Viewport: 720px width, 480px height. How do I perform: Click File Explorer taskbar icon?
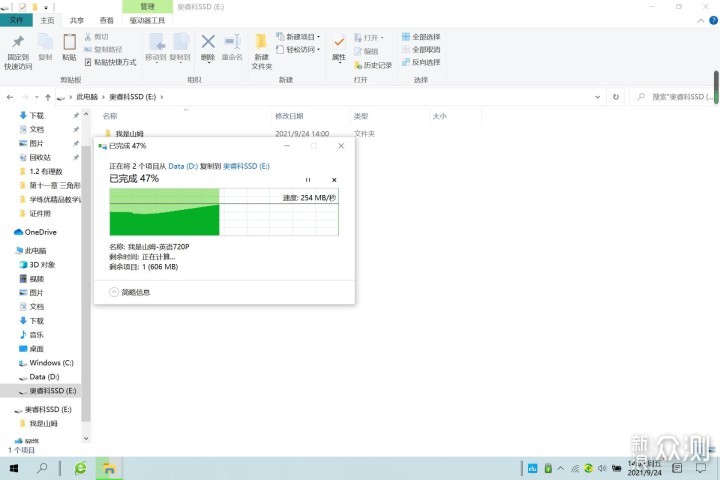tap(109, 469)
